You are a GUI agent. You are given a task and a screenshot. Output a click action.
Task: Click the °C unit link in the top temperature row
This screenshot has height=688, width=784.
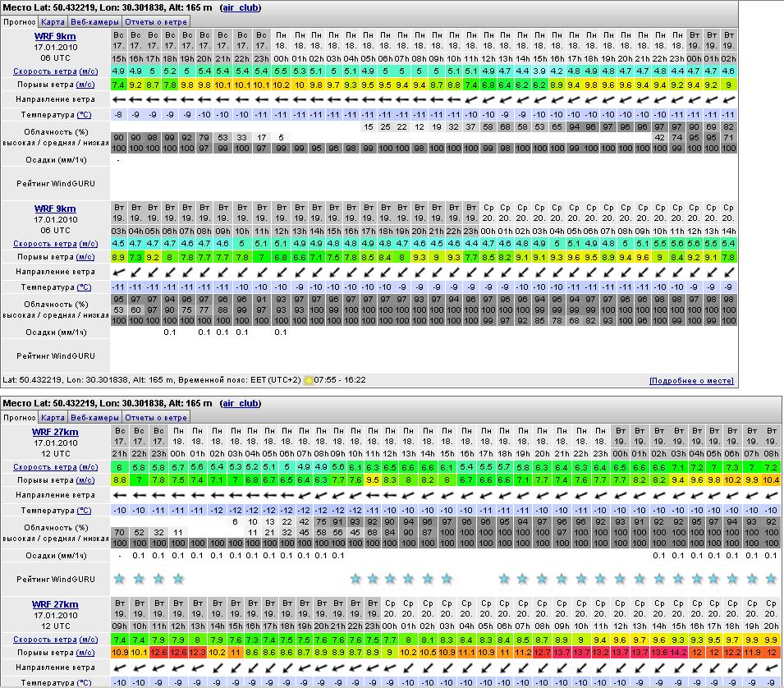[84, 115]
